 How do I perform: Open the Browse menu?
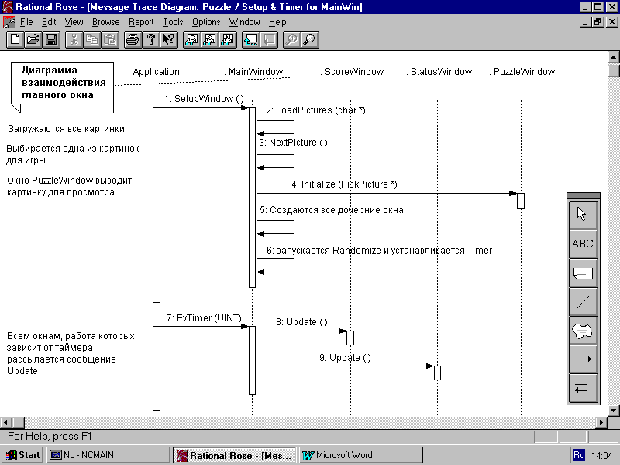[x=105, y=21]
